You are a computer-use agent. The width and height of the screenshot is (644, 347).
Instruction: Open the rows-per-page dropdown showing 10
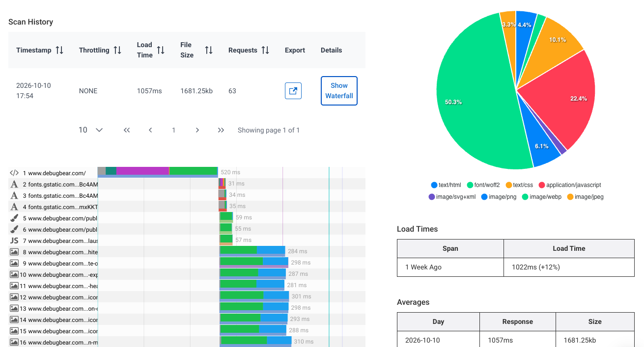tap(91, 130)
